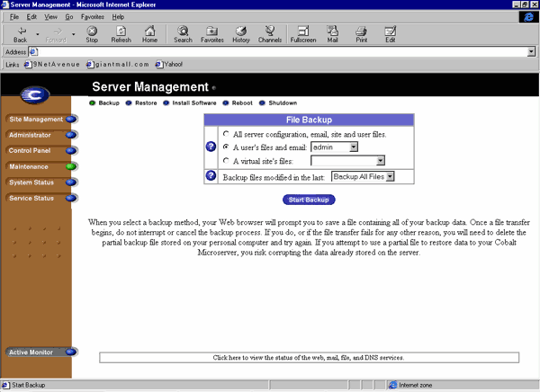Select 'All server configuration' radio button
The height and width of the screenshot is (392, 540).
point(226,134)
